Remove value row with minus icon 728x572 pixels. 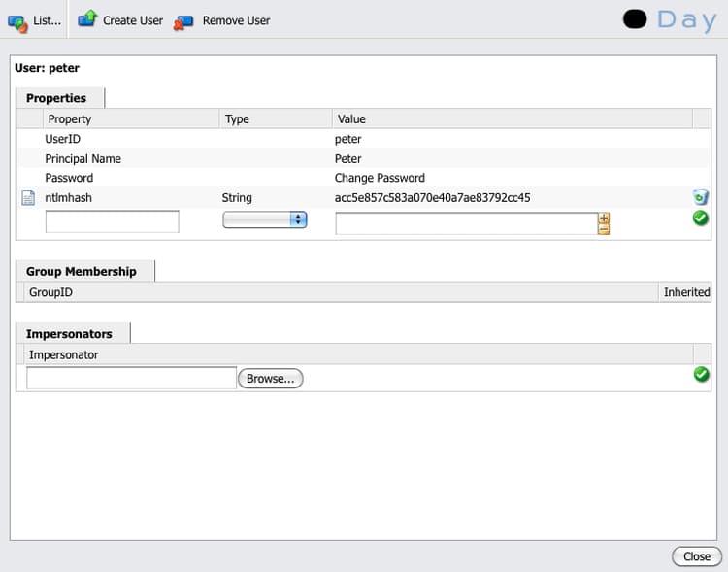point(604,229)
